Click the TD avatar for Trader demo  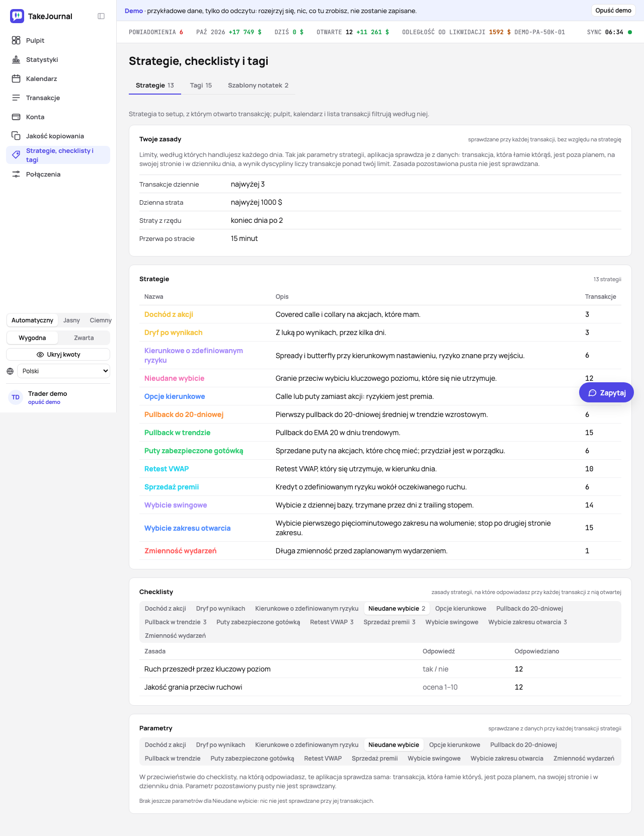pos(16,397)
